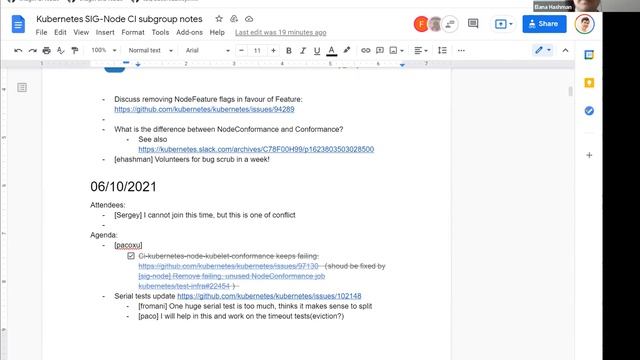640x360 pixels.
Task: Star the Kubernetes SIG-Node document
Action: tap(219, 19)
